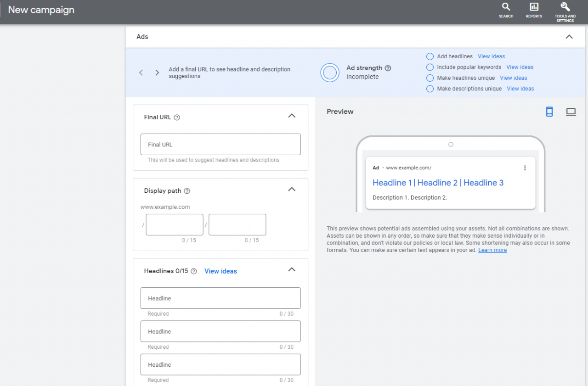Collapse the Final URL section
This screenshot has width=588, height=386.
292,116
